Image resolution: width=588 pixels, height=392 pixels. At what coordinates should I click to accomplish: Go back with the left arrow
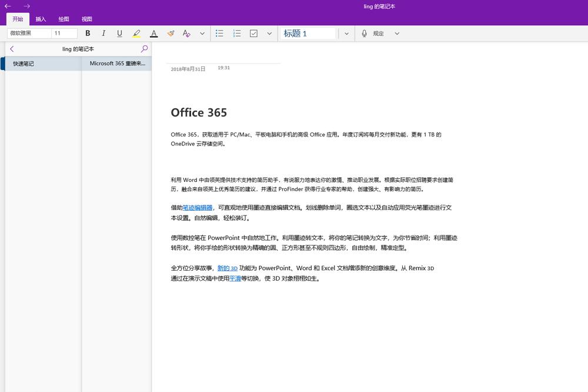[x=8, y=6]
